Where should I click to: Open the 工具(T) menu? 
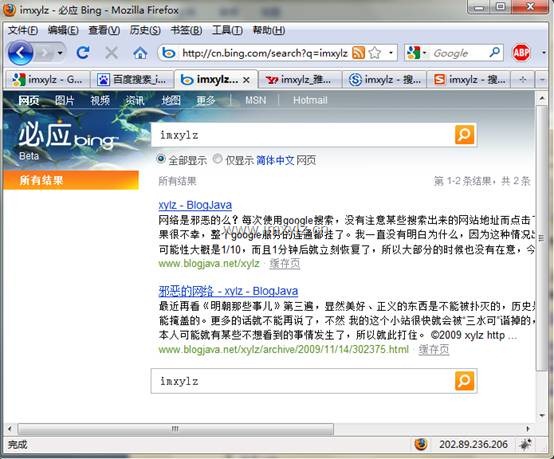pos(227,30)
